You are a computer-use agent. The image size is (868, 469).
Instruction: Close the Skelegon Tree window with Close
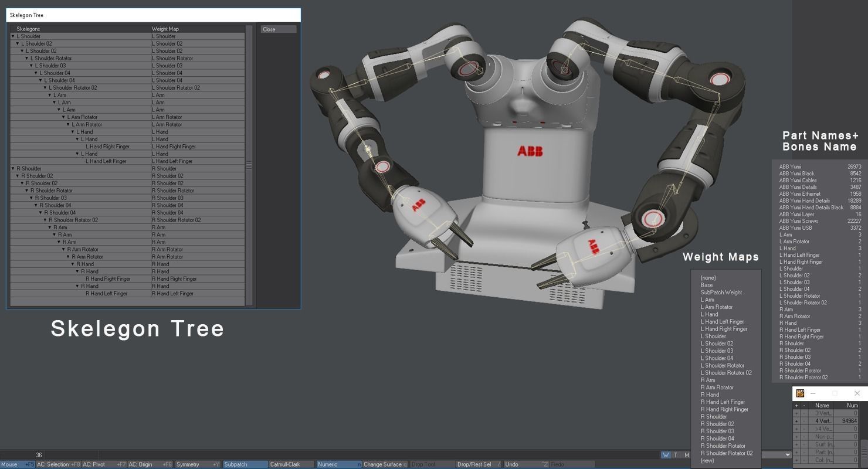(279, 29)
